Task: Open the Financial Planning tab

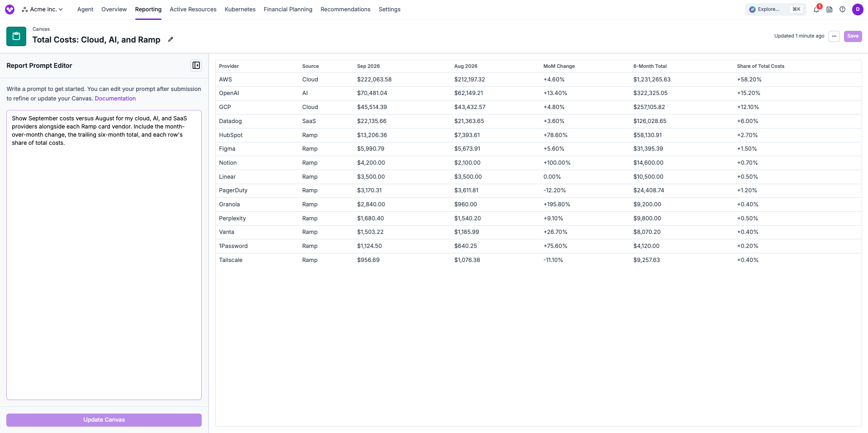Action: pyautogui.click(x=288, y=9)
